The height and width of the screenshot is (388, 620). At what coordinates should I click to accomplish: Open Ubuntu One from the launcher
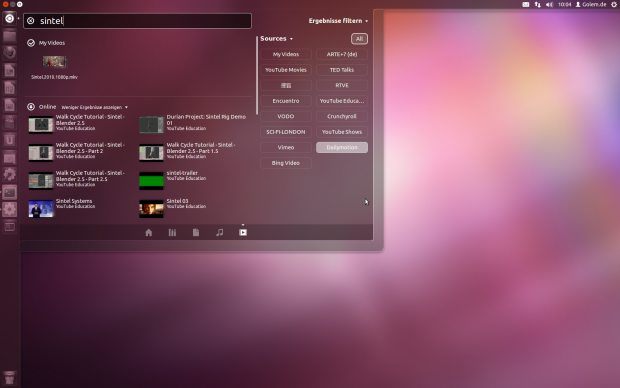(x=9, y=140)
